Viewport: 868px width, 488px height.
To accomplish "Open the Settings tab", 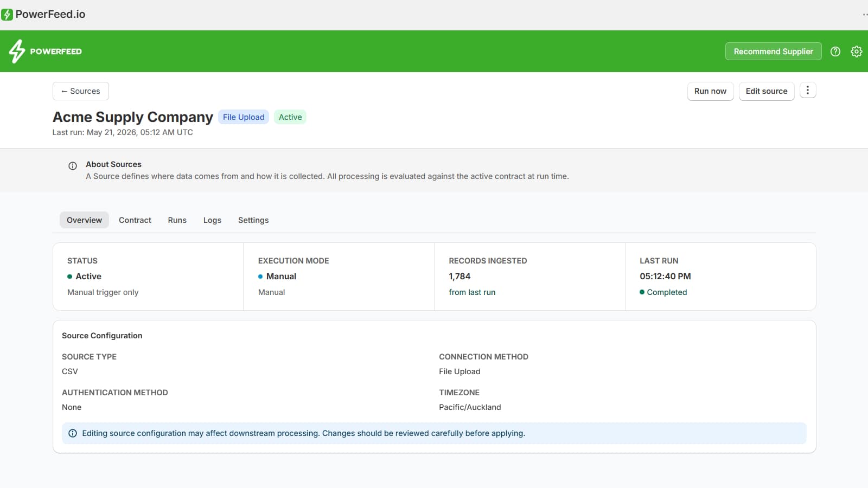I will 253,220.
